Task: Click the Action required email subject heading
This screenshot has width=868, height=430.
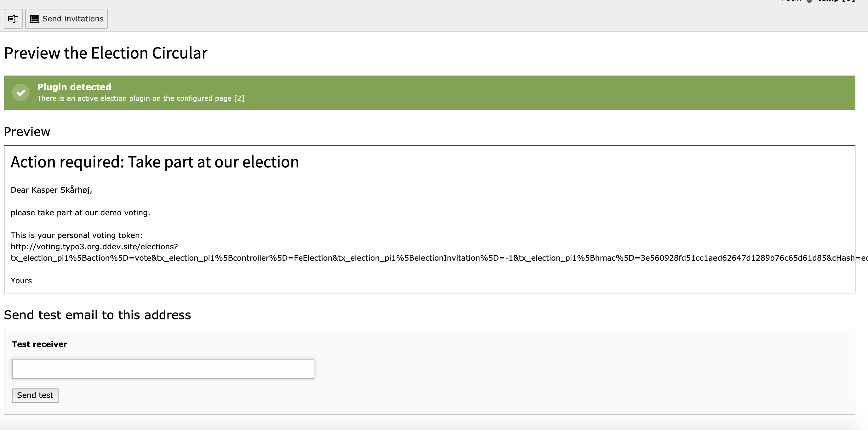Action: [x=155, y=162]
